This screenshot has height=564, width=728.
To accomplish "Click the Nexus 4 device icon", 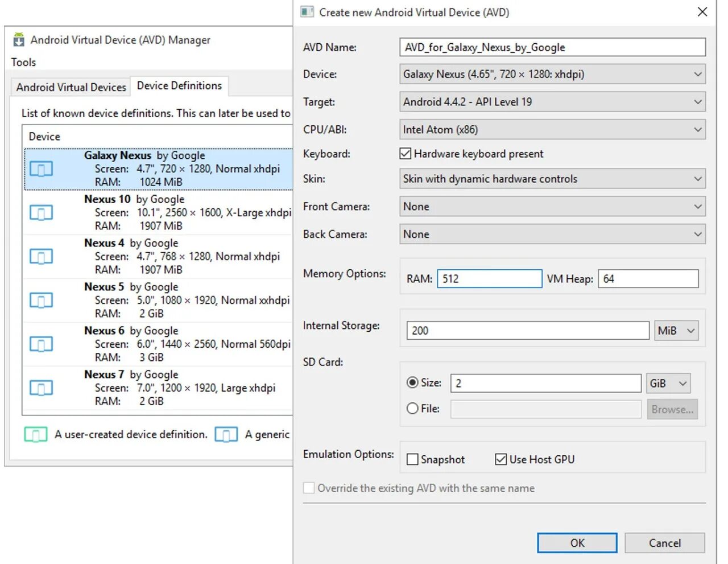I will 41,257.
